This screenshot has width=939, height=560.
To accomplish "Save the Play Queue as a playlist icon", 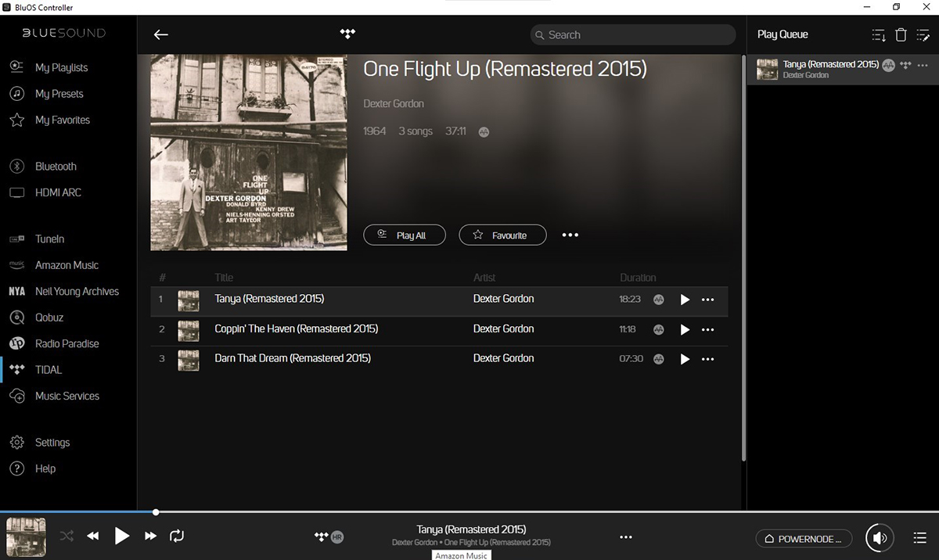I will pyautogui.click(x=923, y=34).
